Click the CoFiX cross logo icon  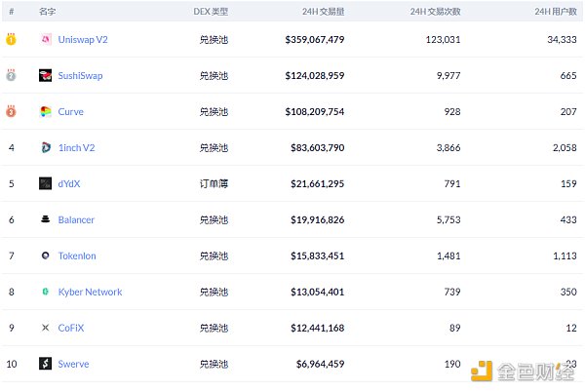click(46, 328)
